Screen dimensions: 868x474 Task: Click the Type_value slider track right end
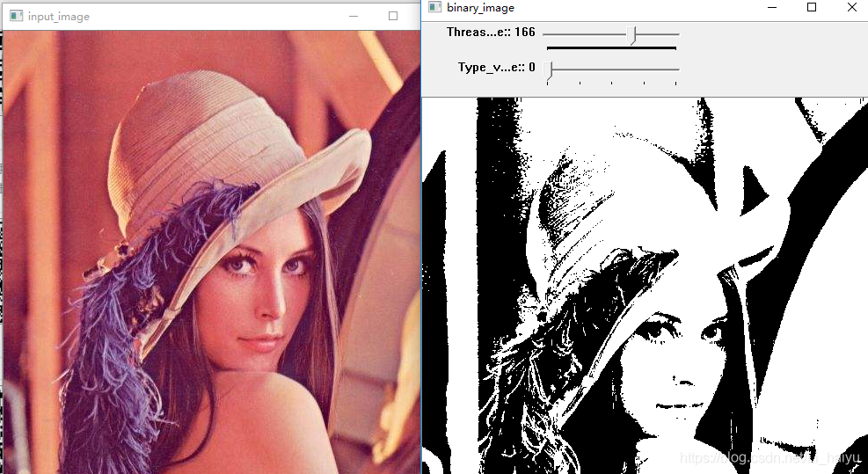tap(676, 69)
